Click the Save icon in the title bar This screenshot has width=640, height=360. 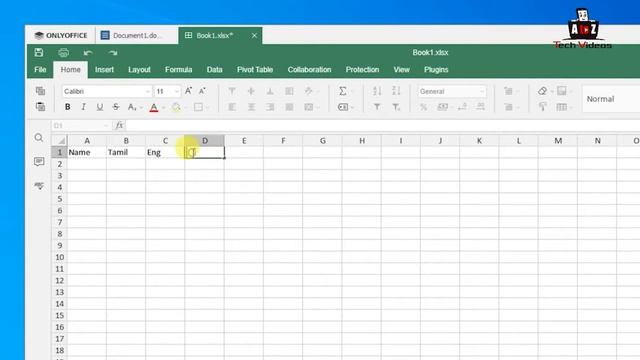(39, 52)
